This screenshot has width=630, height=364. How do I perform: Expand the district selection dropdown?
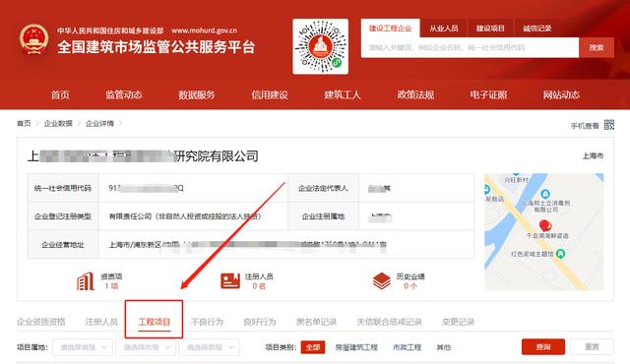[x=209, y=347]
